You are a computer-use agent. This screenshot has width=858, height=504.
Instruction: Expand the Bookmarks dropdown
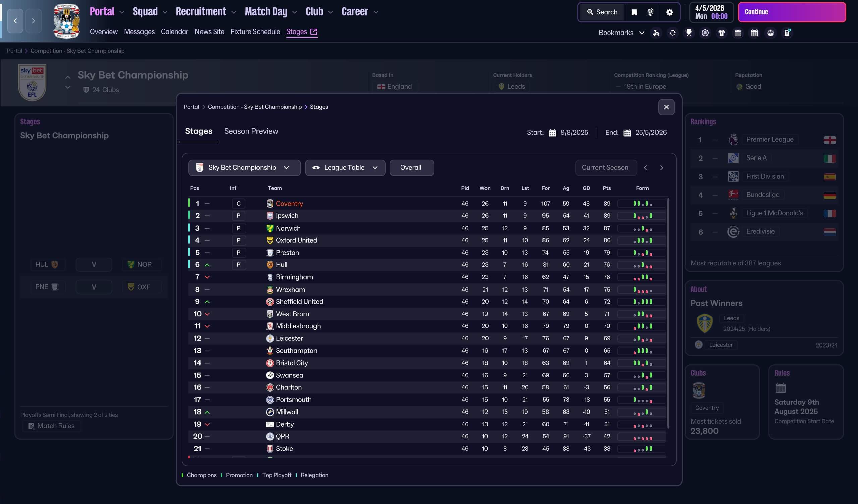(x=621, y=33)
